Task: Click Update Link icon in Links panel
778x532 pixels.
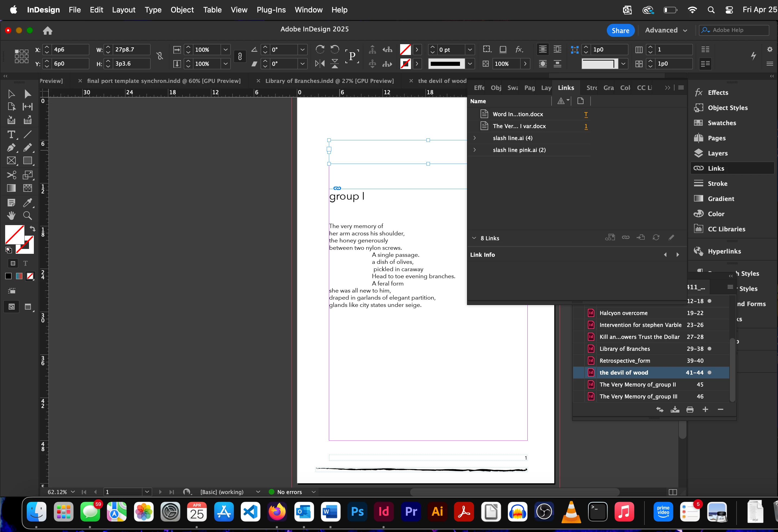Action: point(656,238)
